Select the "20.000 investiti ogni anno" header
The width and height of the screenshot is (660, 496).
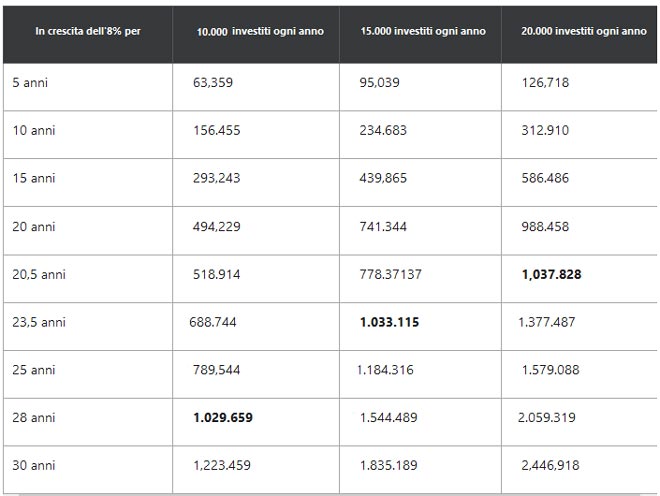click(x=583, y=32)
